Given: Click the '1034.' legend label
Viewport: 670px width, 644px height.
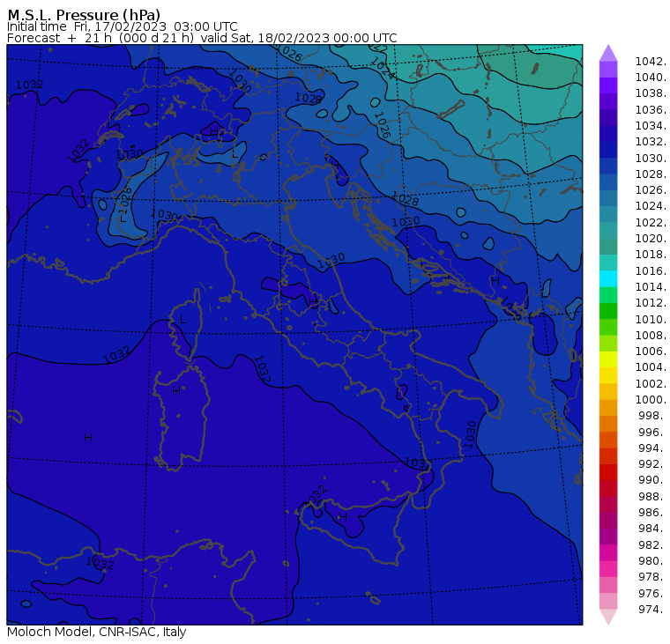Looking at the screenshot, I should (x=651, y=126).
